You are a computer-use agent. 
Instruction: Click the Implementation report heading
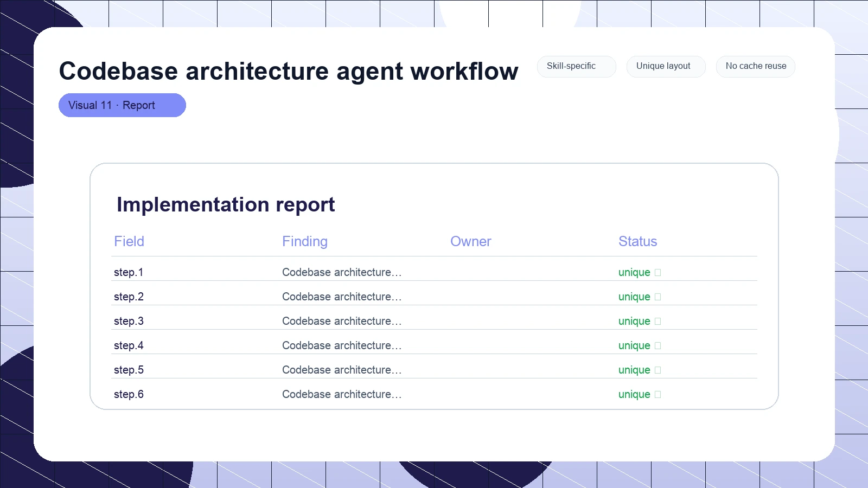(226, 204)
